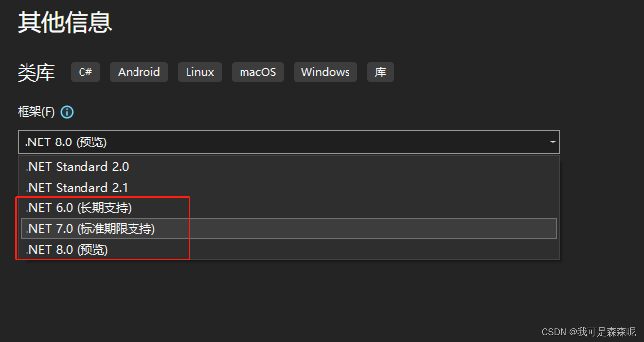Click the info icon next to 框架(F)
Viewport: 644px width, 342px height.
click(67, 112)
